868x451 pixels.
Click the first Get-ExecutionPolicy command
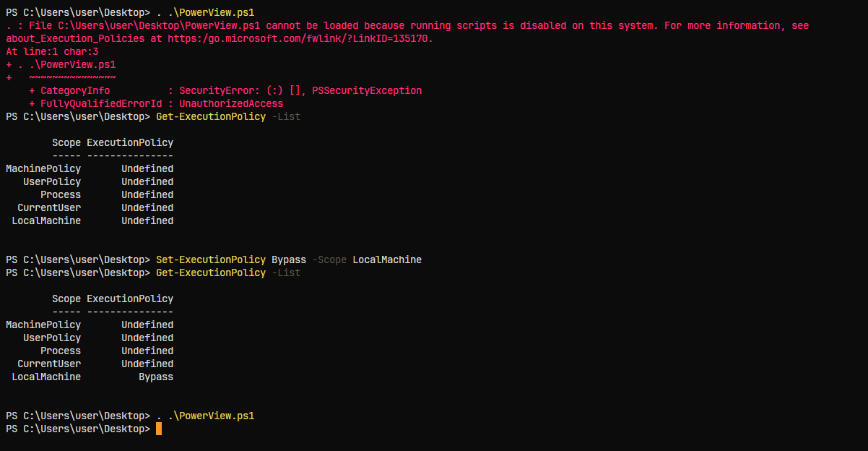(211, 116)
